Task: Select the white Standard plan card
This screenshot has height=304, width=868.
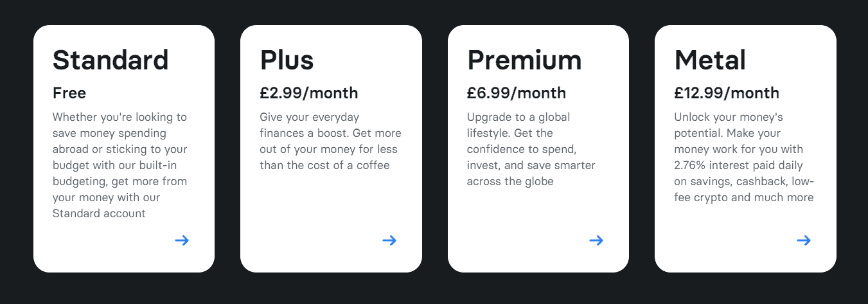Action: [x=124, y=148]
